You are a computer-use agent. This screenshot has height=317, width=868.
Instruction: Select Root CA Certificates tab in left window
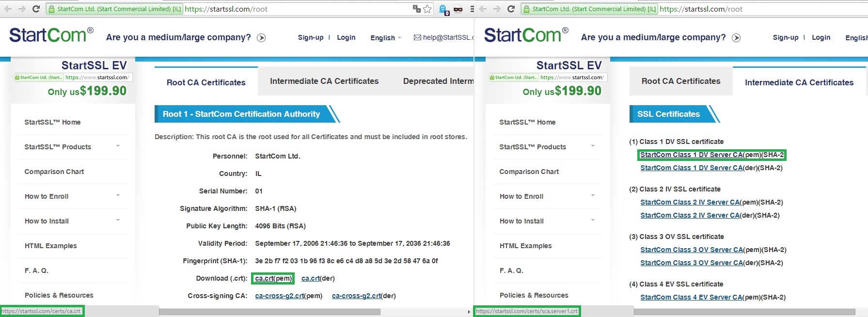206,82
